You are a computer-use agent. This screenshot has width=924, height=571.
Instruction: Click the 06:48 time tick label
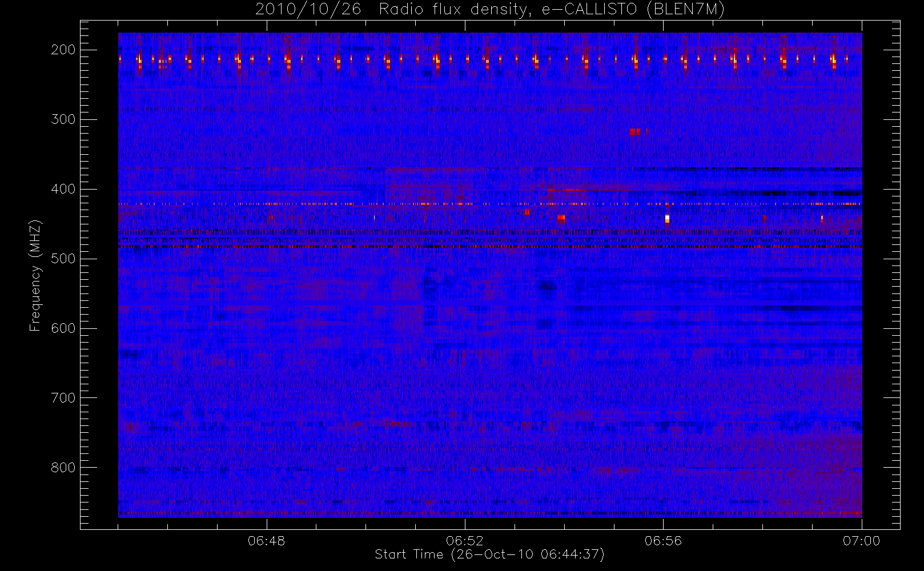pyautogui.click(x=267, y=541)
